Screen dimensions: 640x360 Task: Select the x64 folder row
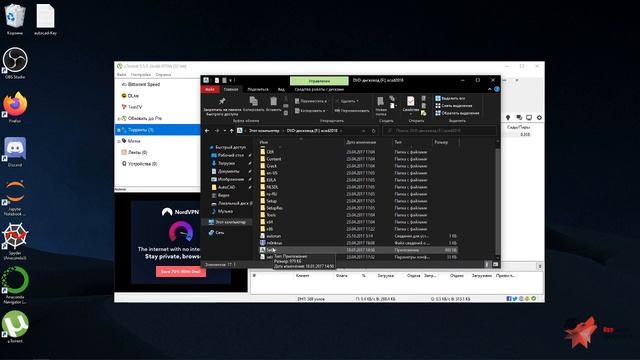point(358,222)
